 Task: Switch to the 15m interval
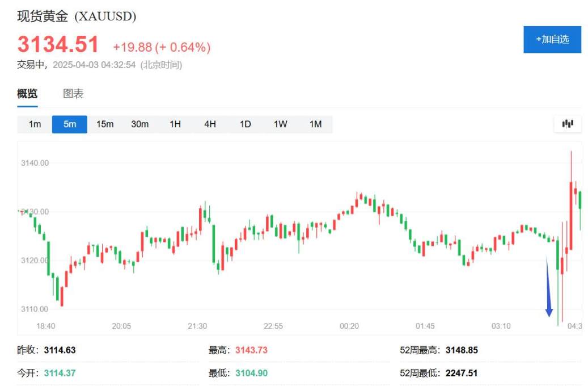click(105, 124)
